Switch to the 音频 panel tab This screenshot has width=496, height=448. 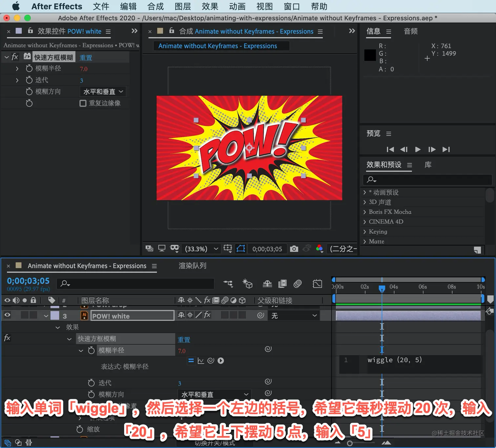(x=411, y=31)
